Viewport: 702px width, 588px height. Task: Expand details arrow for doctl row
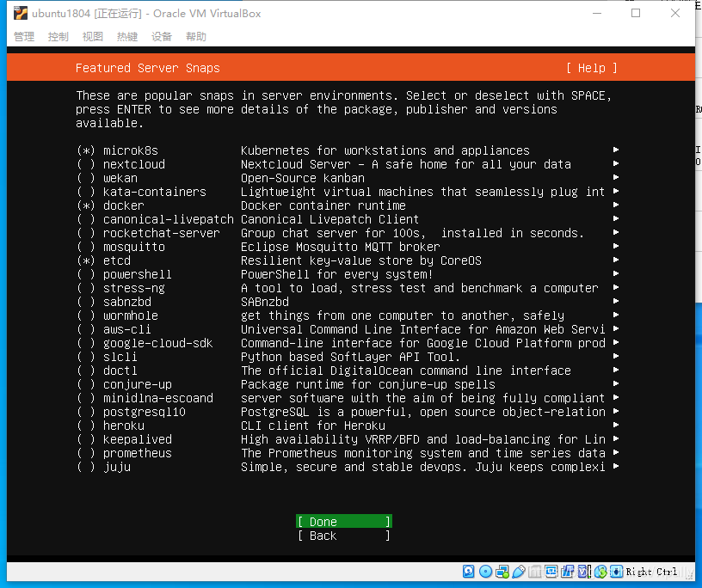(x=616, y=370)
